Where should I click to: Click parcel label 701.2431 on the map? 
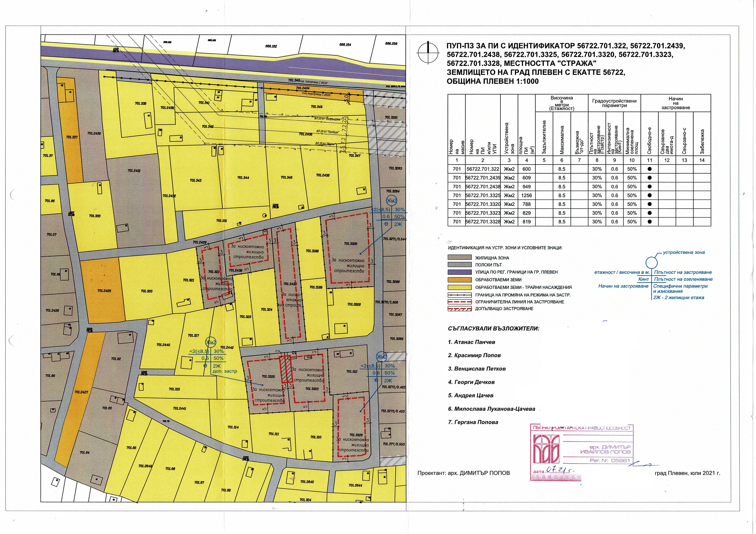coord(134,171)
